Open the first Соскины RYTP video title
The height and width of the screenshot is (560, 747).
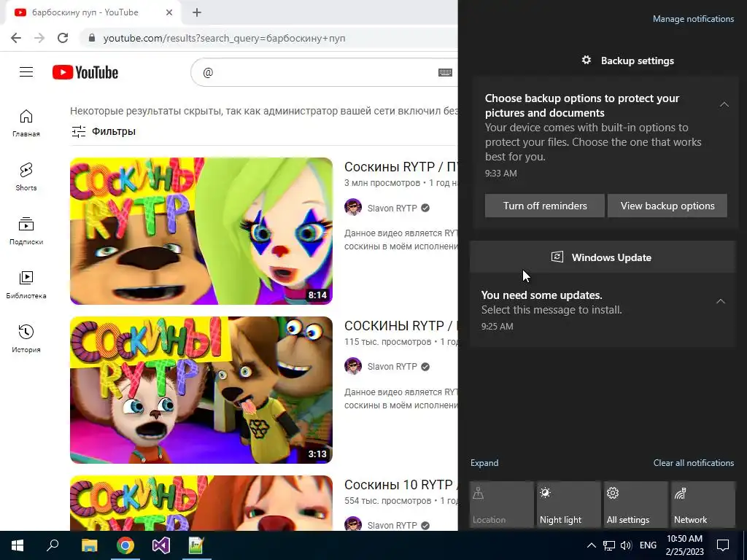(x=400, y=167)
